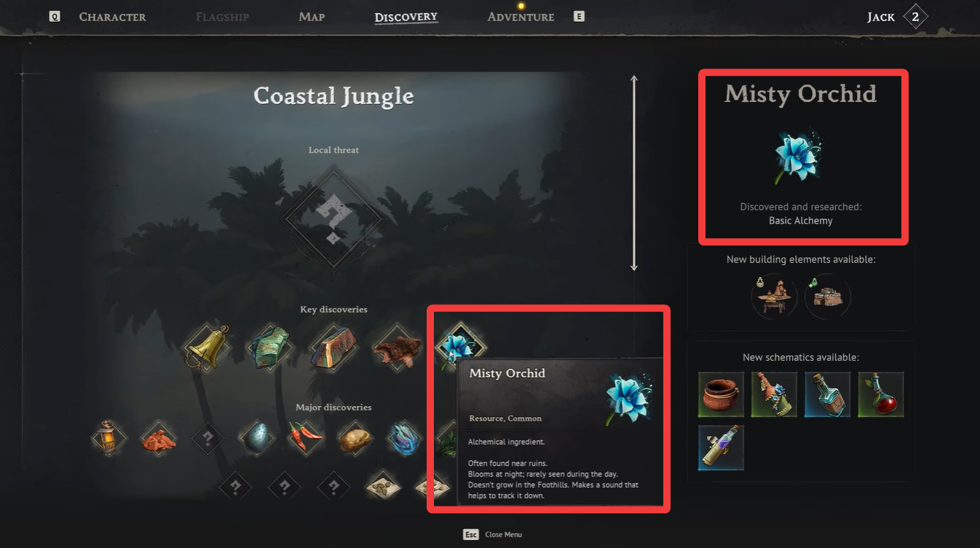Image resolution: width=980 pixels, height=548 pixels.
Task: Open the Adventure tab
Action: click(x=521, y=17)
